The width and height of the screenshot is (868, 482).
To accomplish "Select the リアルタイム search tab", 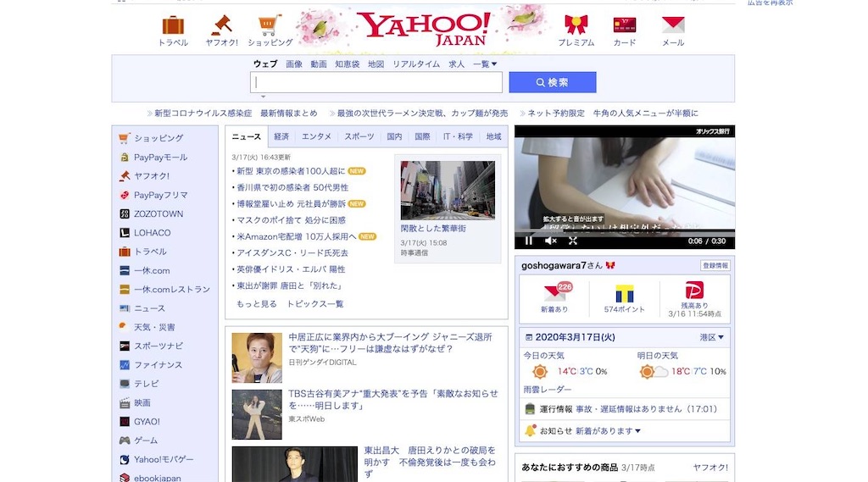I will pos(416,64).
